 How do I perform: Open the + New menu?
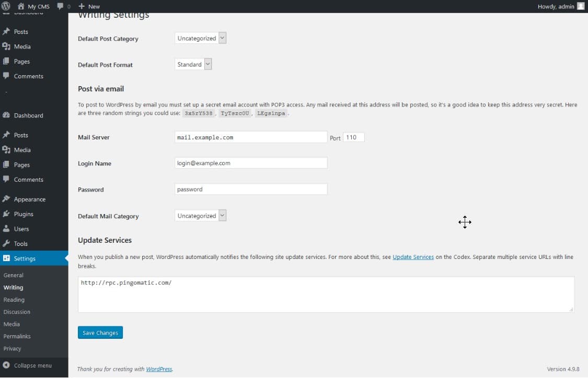[x=88, y=6]
